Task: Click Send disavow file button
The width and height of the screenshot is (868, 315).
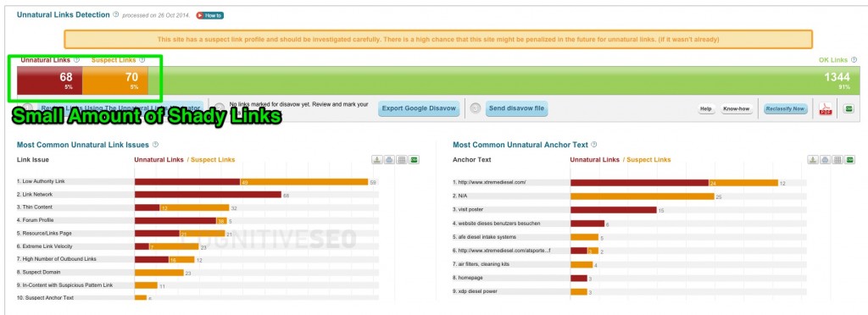Action: click(x=516, y=108)
